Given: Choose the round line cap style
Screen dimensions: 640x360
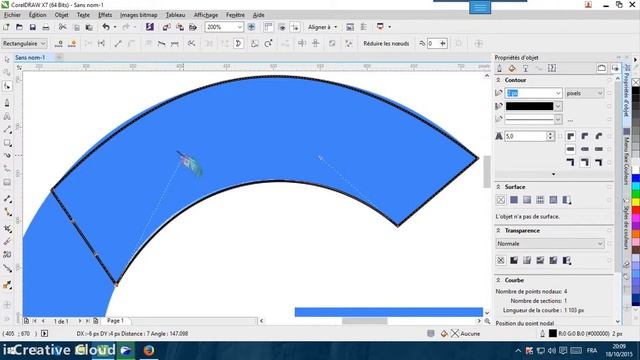Looking at the screenshot, I should (584, 149).
